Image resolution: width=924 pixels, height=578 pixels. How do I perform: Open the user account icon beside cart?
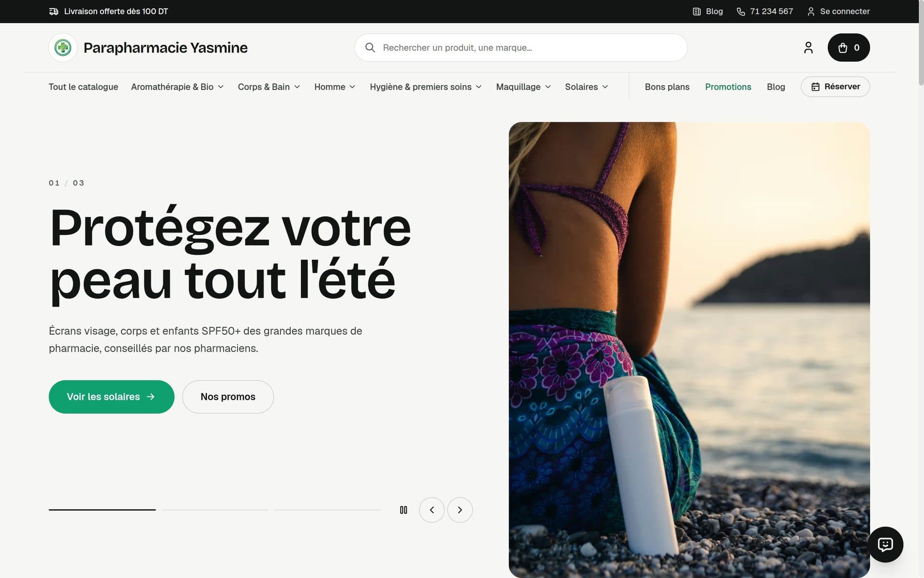pyautogui.click(x=808, y=48)
